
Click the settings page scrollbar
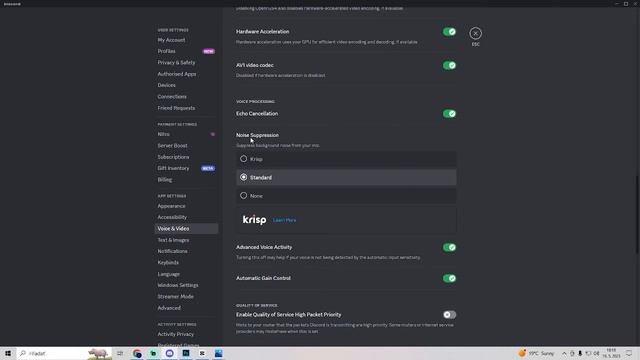click(636, 215)
